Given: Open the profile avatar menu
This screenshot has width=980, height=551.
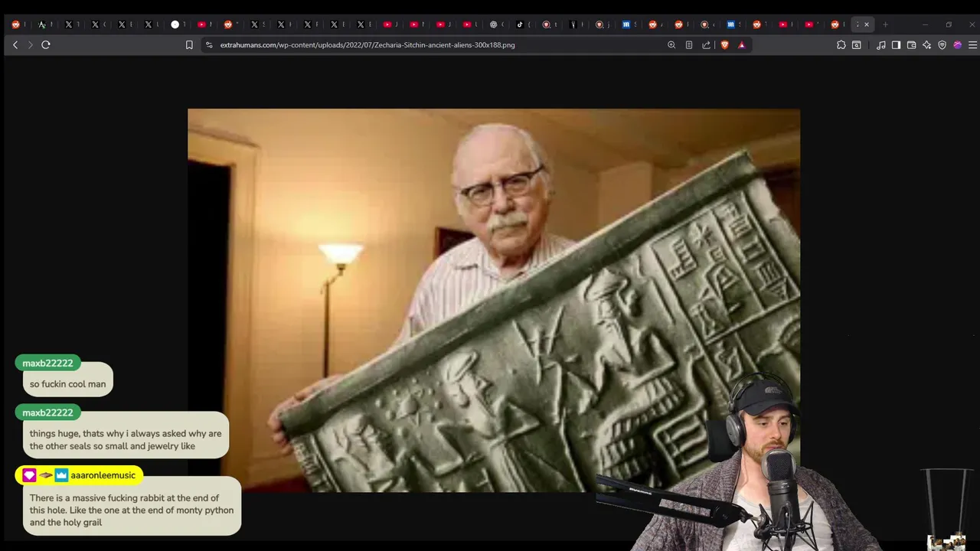Looking at the screenshot, I should click(x=958, y=45).
